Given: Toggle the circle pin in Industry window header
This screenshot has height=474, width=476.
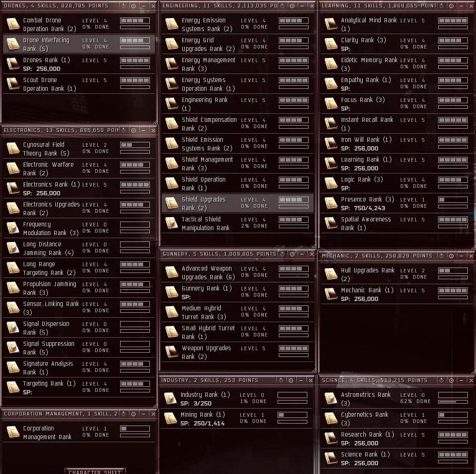Looking at the screenshot, I should point(291,380).
